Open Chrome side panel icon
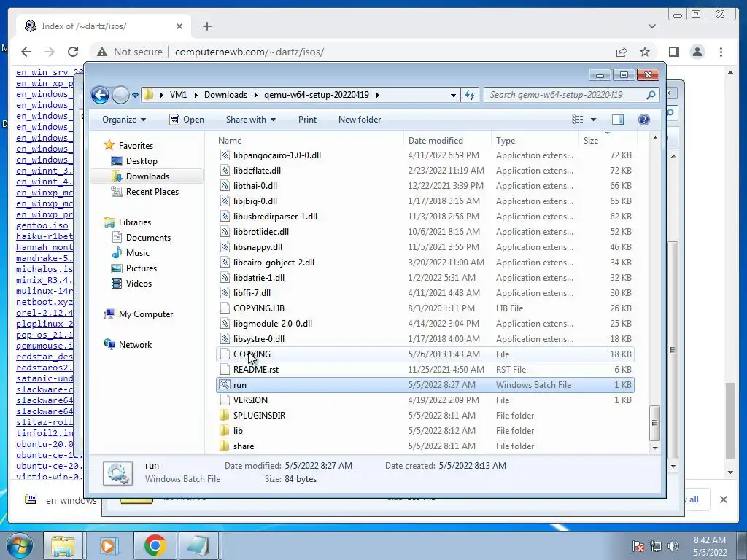The image size is (747, 560). pyautogui.click(x=673, y=52)
